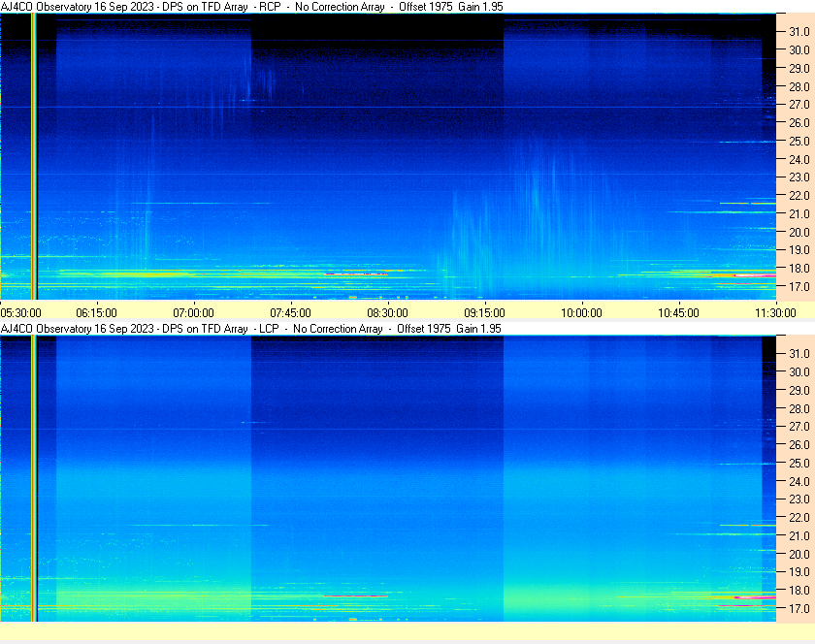Pick the 21.0 frequency label on LCP plot
Screen dimensions: 815x644
(799, 535)
